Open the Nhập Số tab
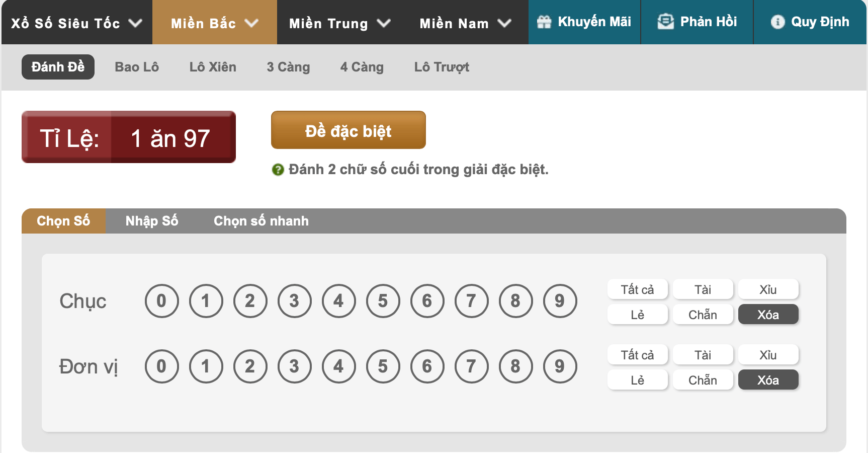868x453 pixels. point(152,220)
